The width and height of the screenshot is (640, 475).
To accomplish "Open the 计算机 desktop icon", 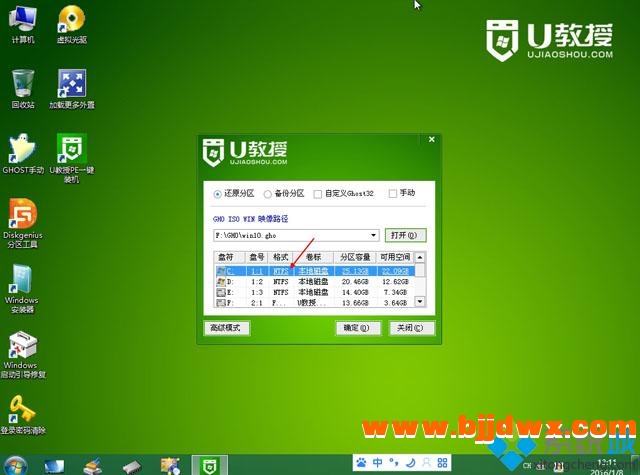I will point(23,24).
